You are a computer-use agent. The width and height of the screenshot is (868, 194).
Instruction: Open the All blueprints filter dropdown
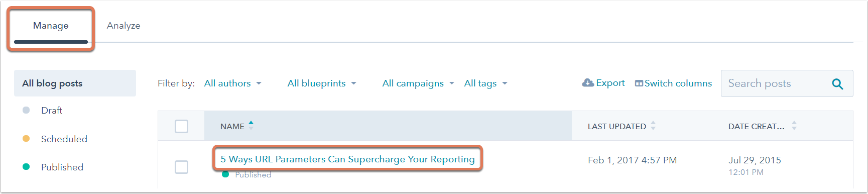(322, 83)
